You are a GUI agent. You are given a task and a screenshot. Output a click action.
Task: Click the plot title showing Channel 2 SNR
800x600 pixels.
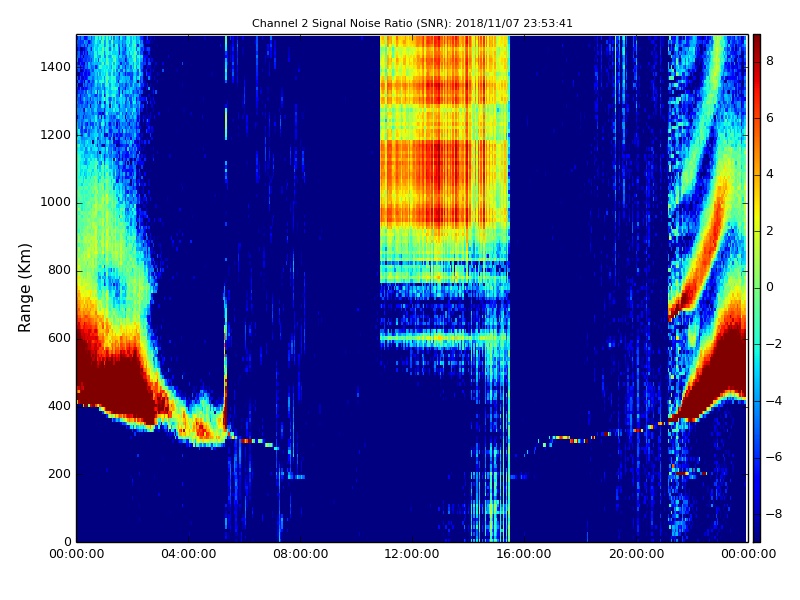pos(412,23)
